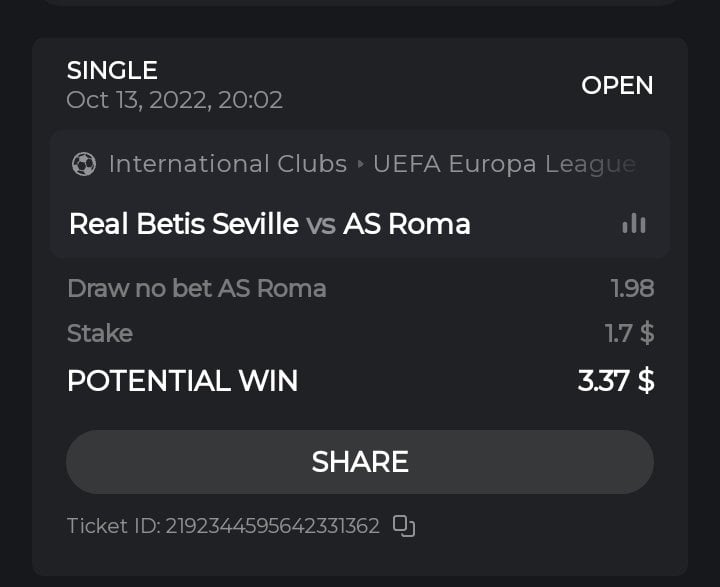Open International Clubs category link
The width and height of the screenshot is (720, 587).
227,164
